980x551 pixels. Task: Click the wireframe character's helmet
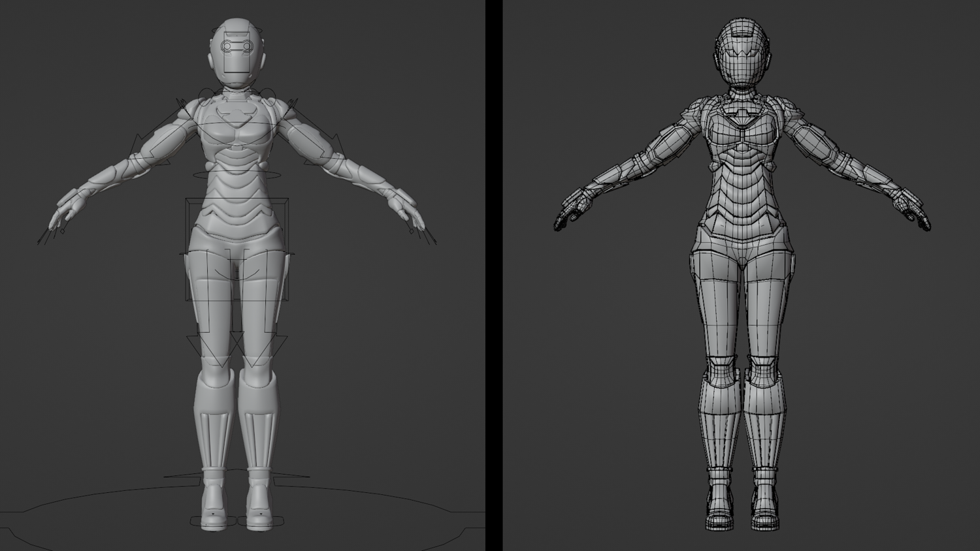(x=742, y=53)
